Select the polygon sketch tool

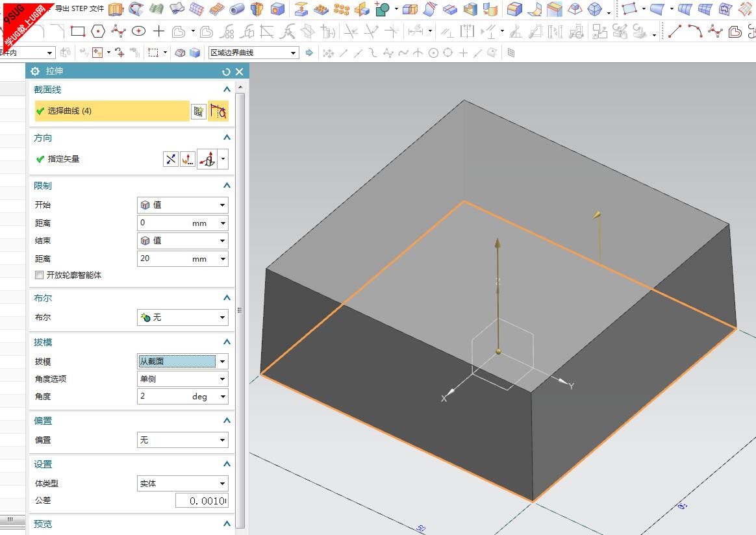[98, 32]
